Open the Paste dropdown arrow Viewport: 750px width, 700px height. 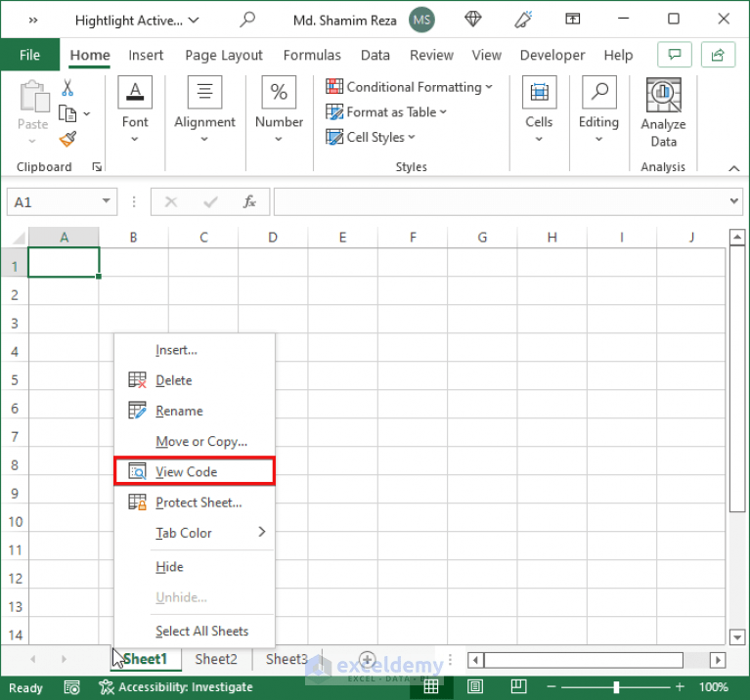(x=32, y=141)
